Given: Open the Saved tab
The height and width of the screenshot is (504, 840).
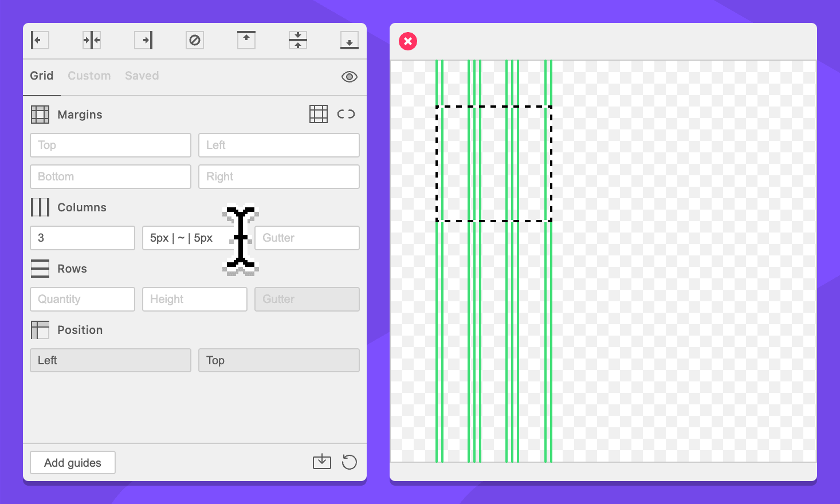Looking at the screenshot, I should tap(142, 76).
